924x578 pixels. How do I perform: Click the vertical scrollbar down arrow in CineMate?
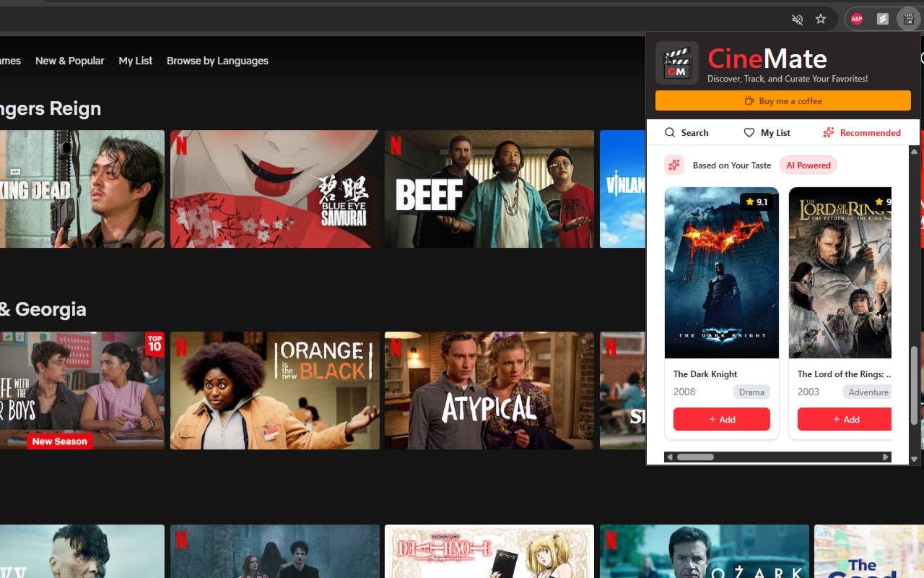tap(914, 459)
